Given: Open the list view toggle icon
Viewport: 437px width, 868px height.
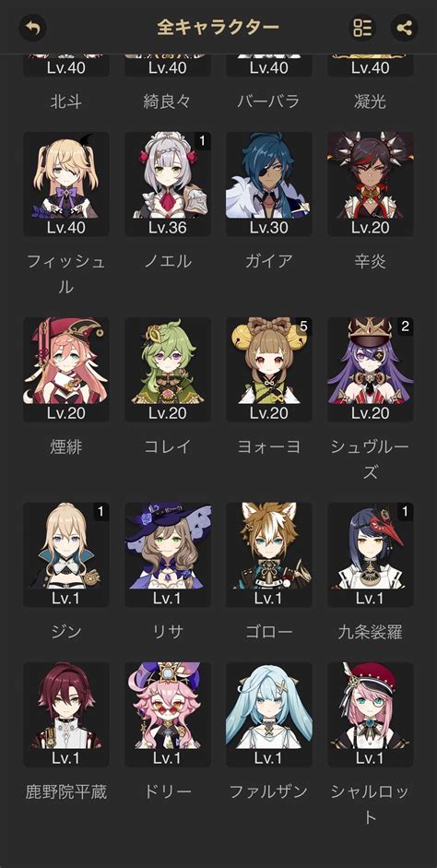Looking at the screenshot, I should pyautogui.click(x=362, y=27).
